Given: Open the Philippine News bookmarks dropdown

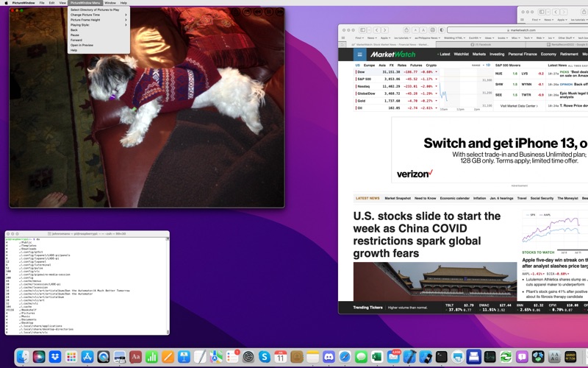Looking at the screenshot, I should tap(427, 38).
